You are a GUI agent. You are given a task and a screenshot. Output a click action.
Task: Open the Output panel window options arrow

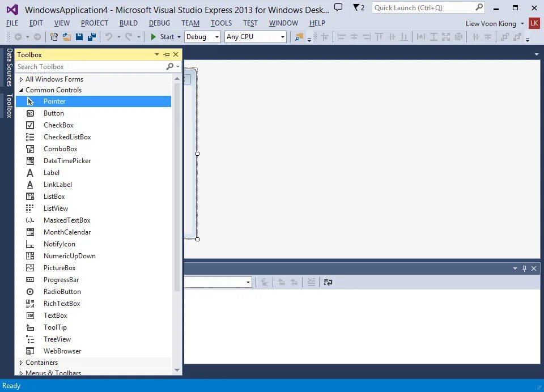(515, 269)
